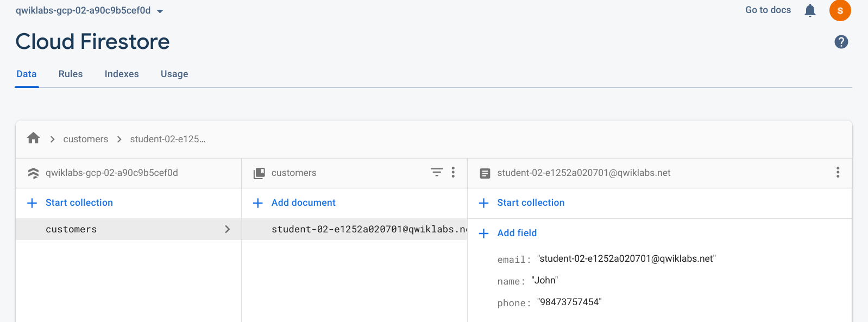868x322 pixels.
Task: Click the document icon beside student email header
Action: tap(485, 173)
